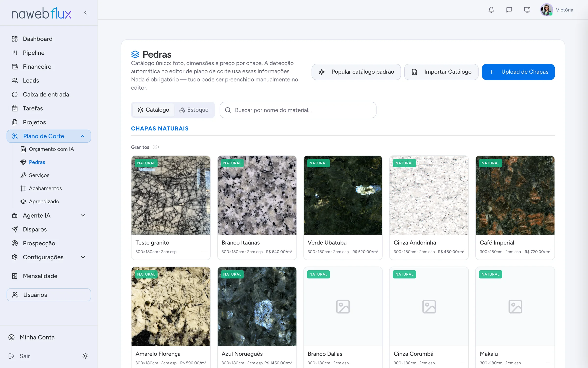Click the Projetos files icon
The image size is (588, 368).
pos(15,122)
